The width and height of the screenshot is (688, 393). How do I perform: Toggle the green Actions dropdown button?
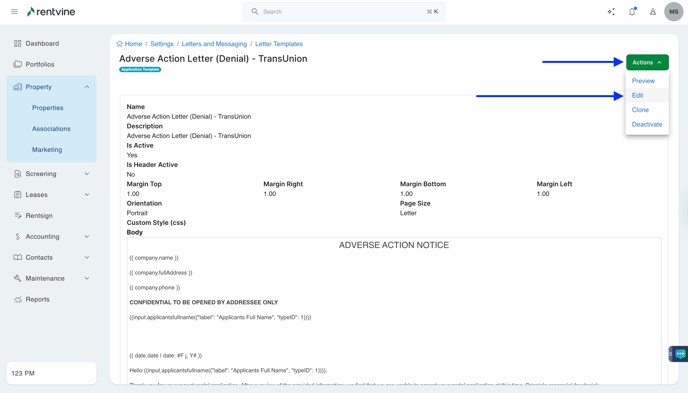647,62
